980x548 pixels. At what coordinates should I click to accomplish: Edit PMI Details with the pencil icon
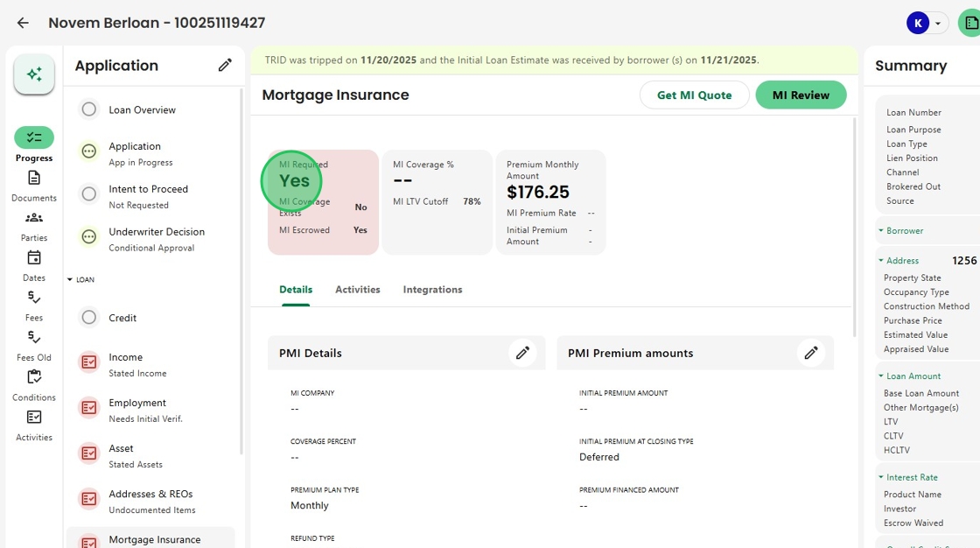click(x=522, y=353)
